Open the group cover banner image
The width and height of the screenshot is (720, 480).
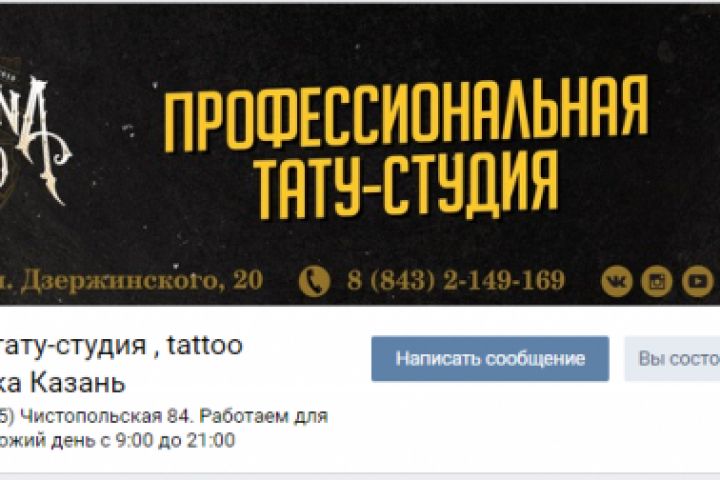pos(360,154)
